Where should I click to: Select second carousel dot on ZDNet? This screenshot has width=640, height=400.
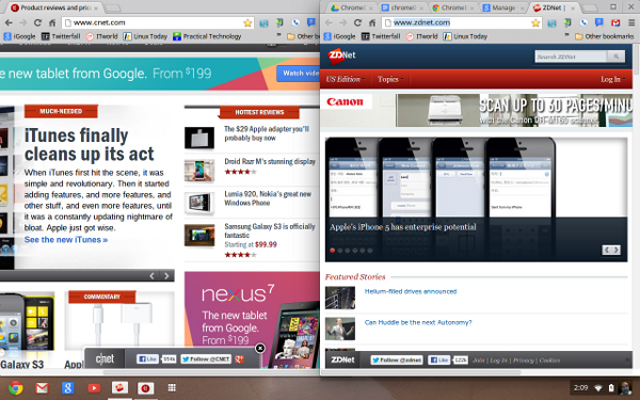340,250
